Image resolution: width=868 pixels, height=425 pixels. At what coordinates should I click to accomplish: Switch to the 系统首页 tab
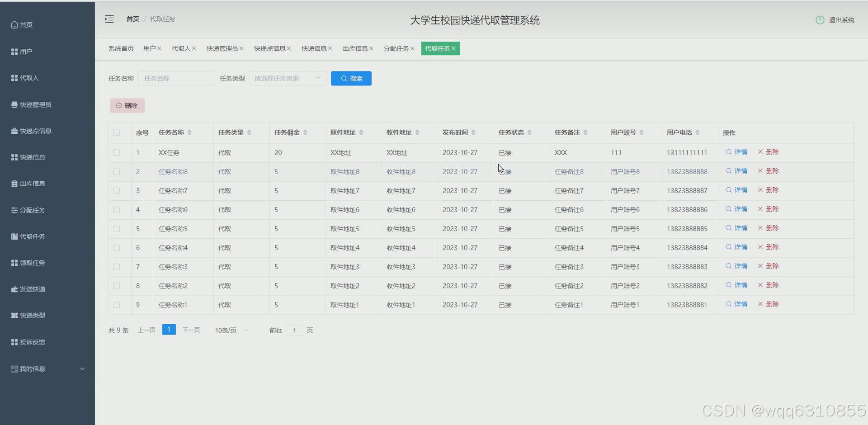120,48
